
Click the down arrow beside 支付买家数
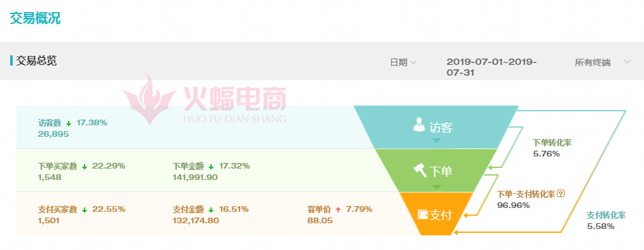[85, 210]
